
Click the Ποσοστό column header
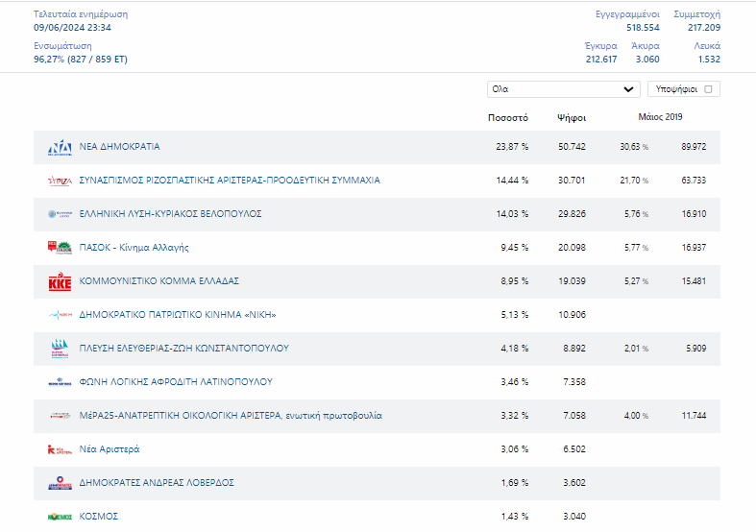[x=508, y=117]
